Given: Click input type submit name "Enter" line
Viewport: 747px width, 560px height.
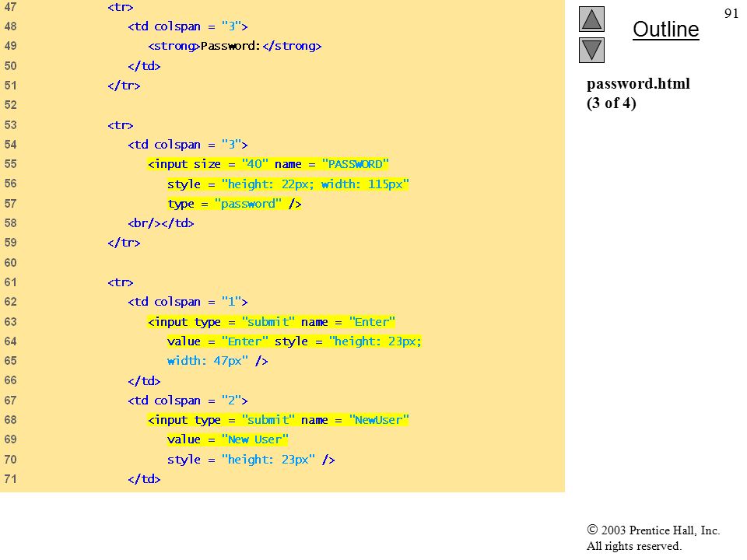Looking at the screenshot, I should point(272,322).
